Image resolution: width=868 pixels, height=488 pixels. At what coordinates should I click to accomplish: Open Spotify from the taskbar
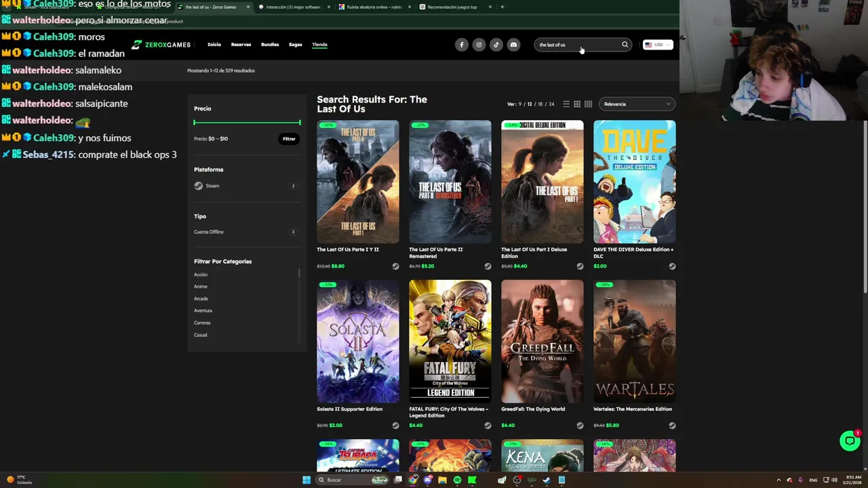pyautogui.click(x=457, y=480)
